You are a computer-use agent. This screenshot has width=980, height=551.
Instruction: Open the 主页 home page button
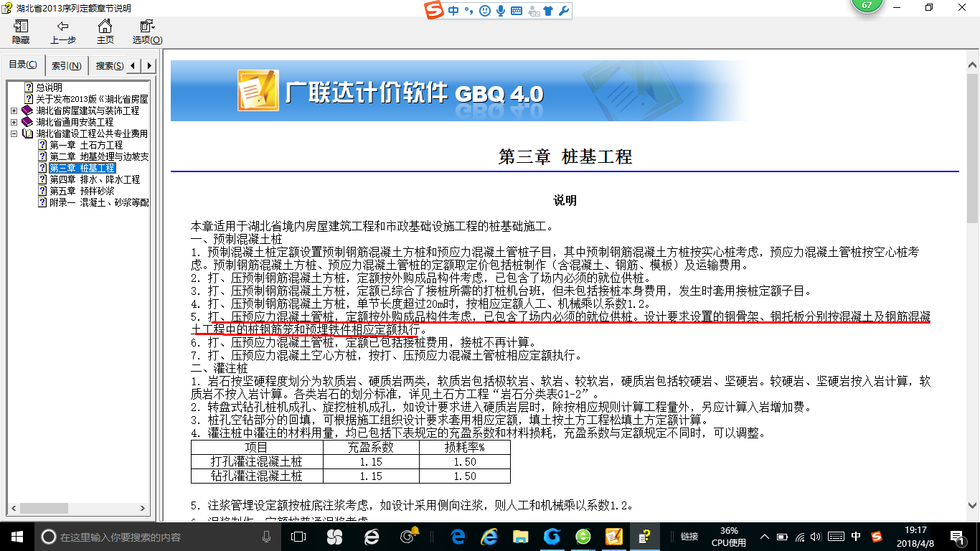[105, 32]
